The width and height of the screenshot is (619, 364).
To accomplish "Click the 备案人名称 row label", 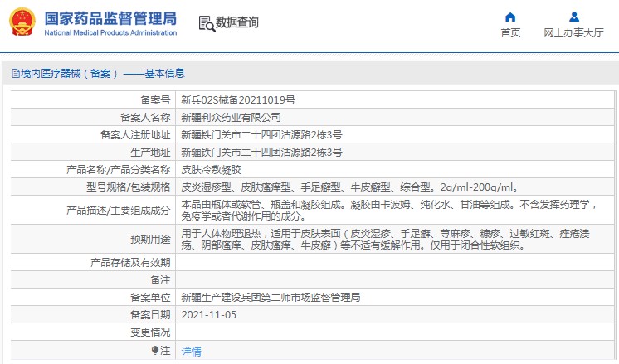I will pos(146,117).
